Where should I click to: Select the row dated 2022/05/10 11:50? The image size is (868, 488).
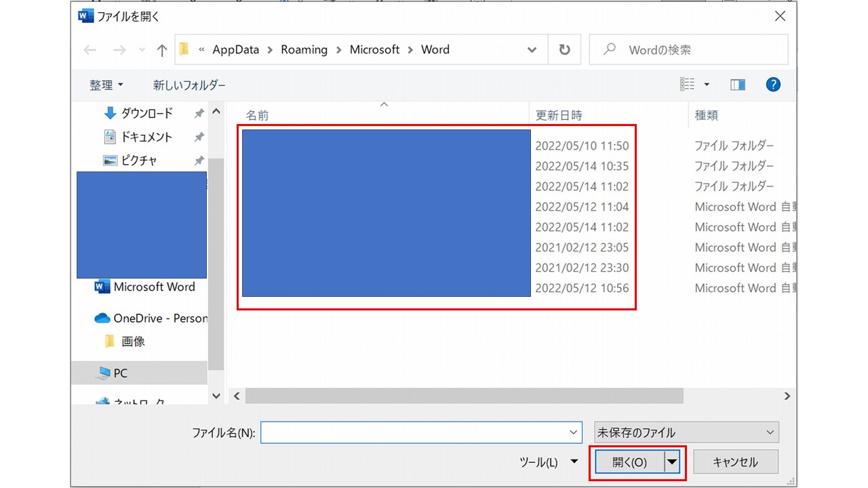(x=519, y=146)
